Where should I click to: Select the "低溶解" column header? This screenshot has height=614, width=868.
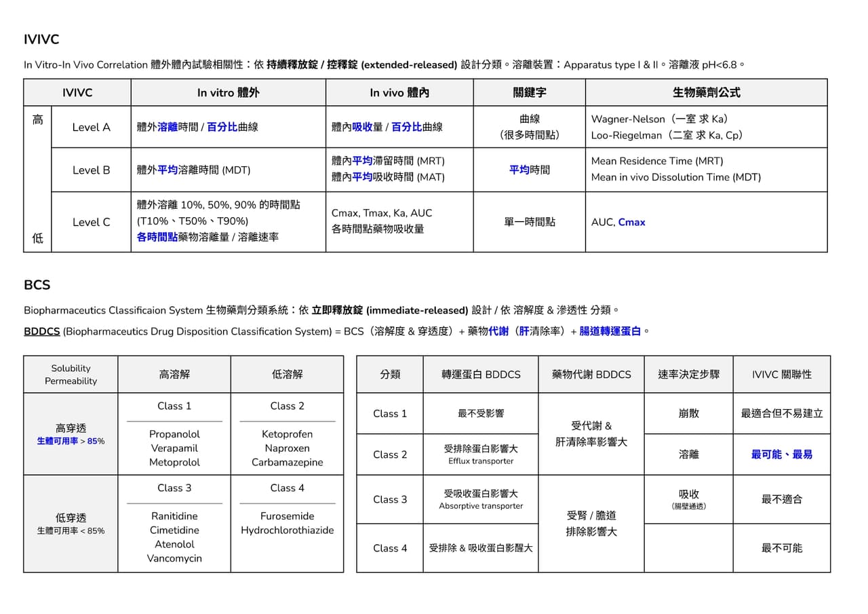tap(287, 374)
